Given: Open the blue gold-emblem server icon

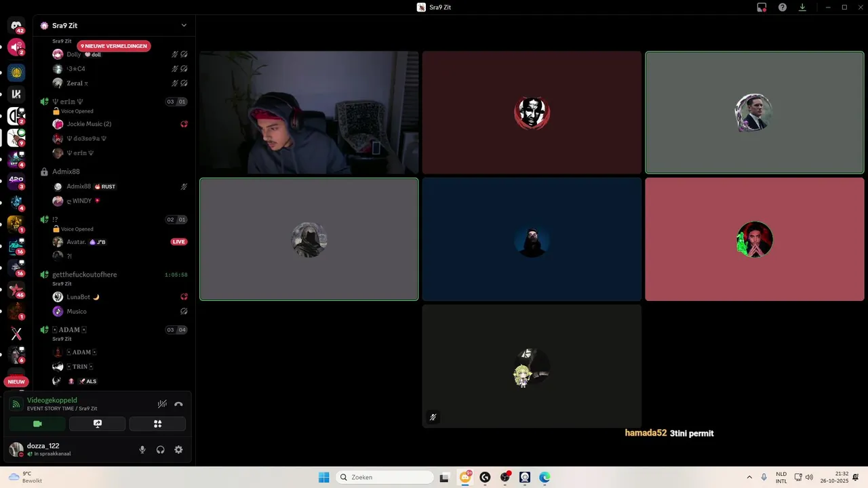Looking at the screenshot, I should tap(16, 72).
